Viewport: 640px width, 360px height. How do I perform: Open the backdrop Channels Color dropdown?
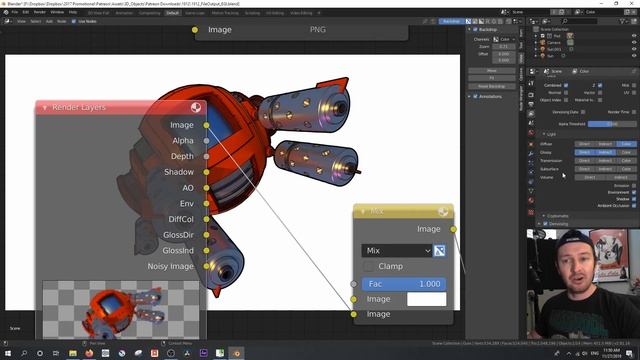504,39
